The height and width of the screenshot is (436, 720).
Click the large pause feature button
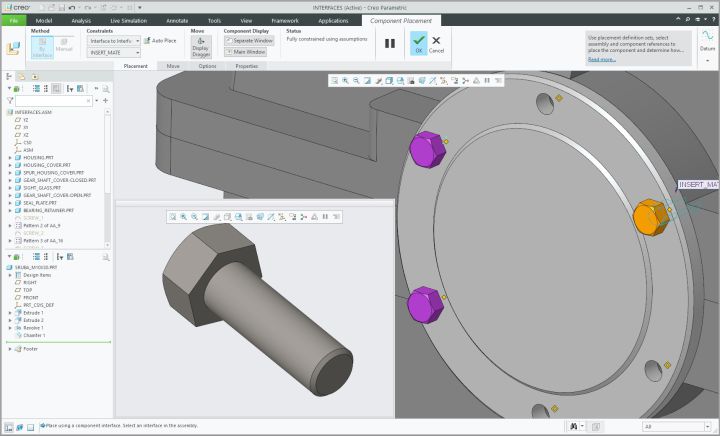(390, 44)
